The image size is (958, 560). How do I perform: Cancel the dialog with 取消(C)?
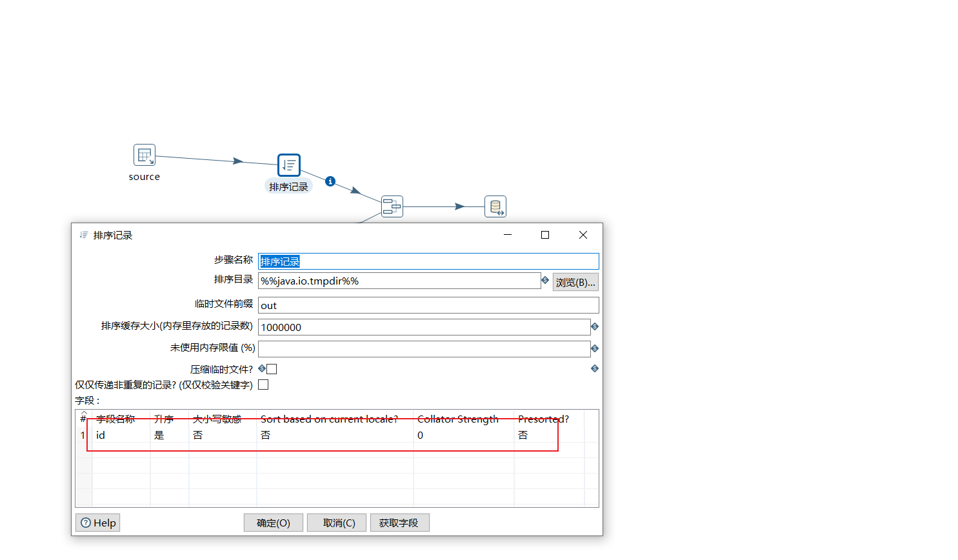click(x=337, y=523)
